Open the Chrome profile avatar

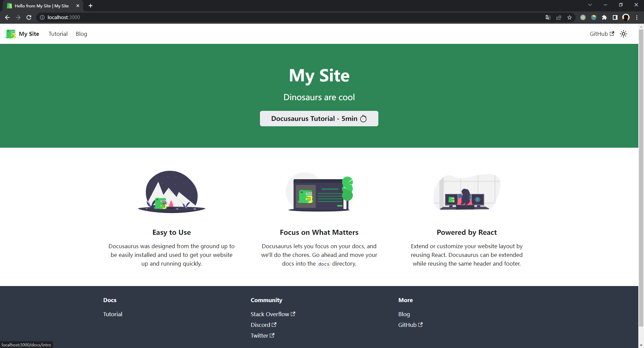(x=626, y=17)
